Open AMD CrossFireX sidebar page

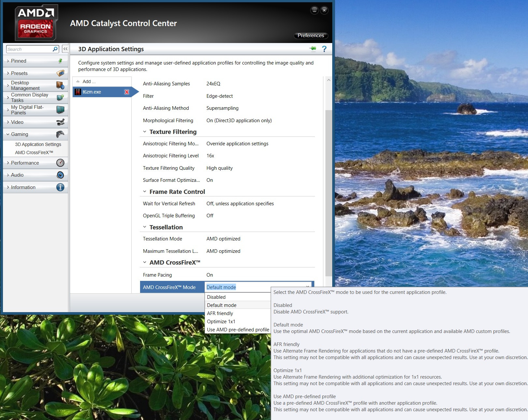click(x=34, y=152)
